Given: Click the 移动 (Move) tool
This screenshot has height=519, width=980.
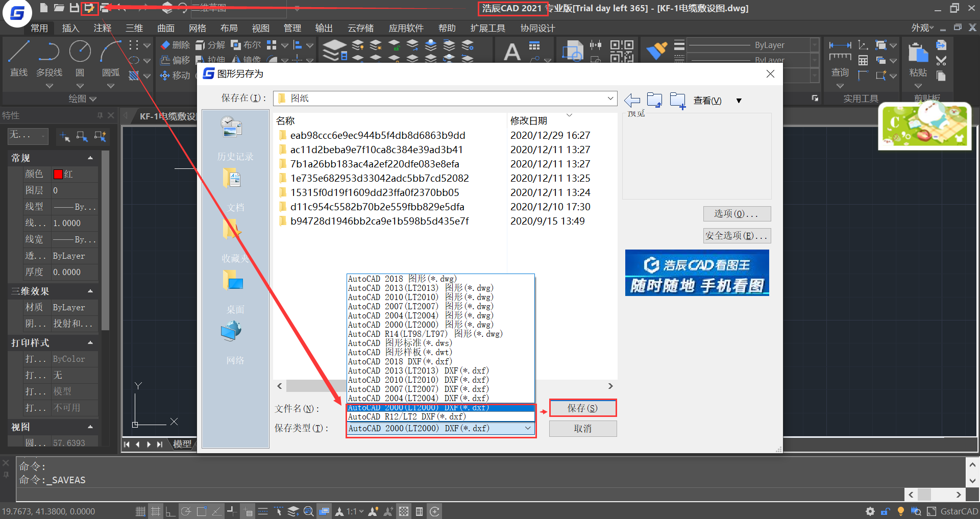Looking at the screenshot, I should pyautogui.click(x=175, y=76).
